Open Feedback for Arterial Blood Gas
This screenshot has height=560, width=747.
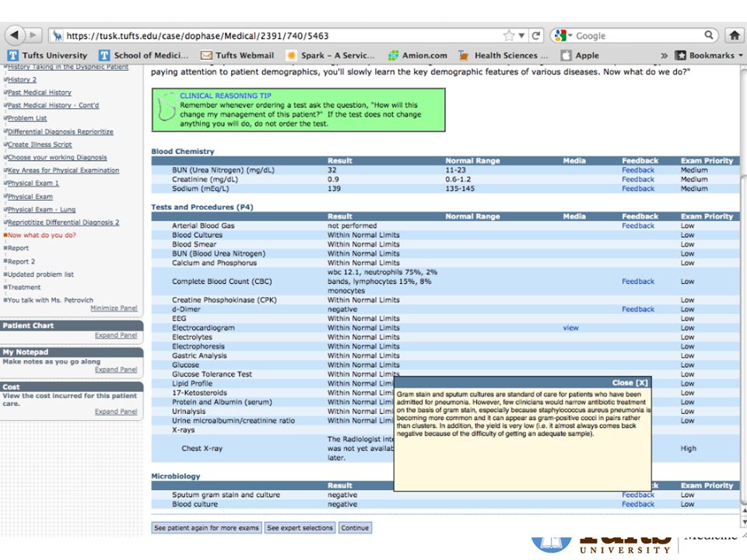click(638, 226)
